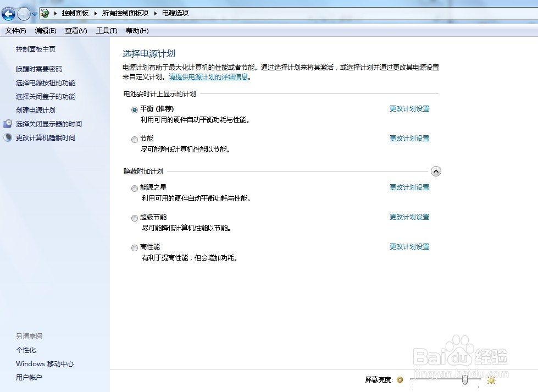Click the Power Options icon in the address bar
The image size is (538, 392).
pos(45,13)
